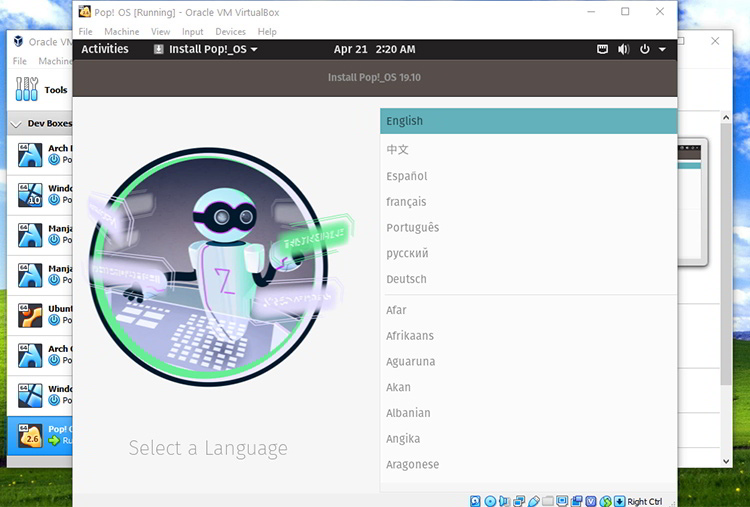Select the Ubuntu VM icon in Manager

[30, 315]
